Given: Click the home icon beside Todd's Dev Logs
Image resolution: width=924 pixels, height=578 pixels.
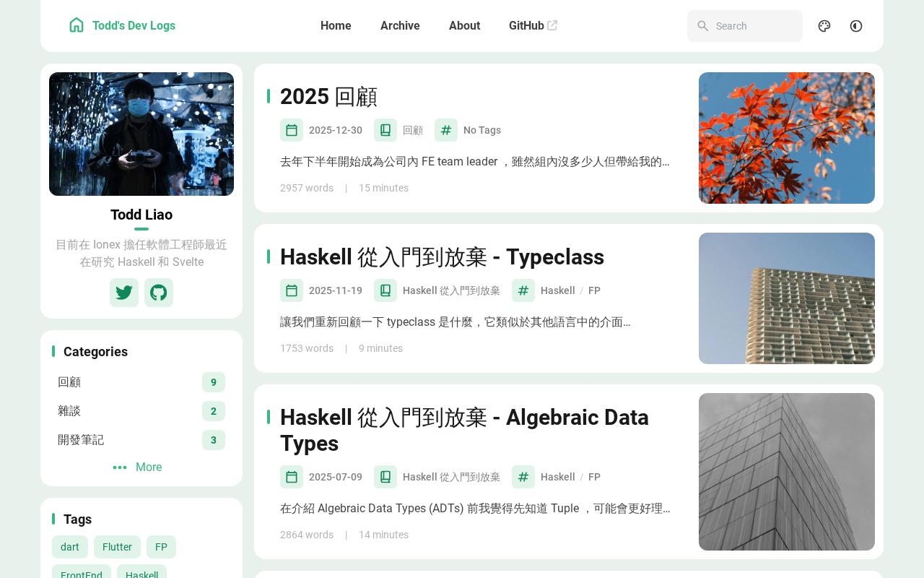Looking at the screenshot, I should [77, 25].
